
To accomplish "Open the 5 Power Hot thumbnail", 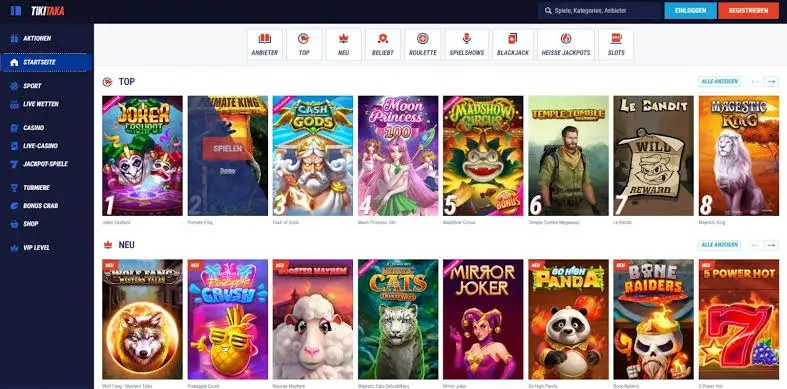I will 739,319.
